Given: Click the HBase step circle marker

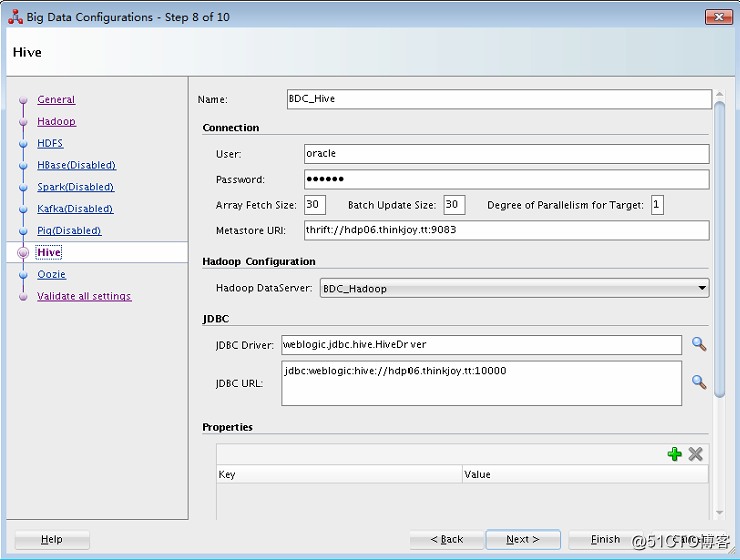Looking at the screenshot, I should (x=23, y=166).
